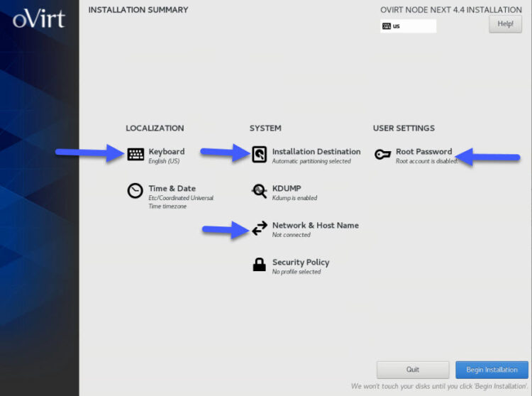Viewport: 532px width, 396px height.
Task: Open the KDUMP settings label
Action: click(x=287, y=188)
